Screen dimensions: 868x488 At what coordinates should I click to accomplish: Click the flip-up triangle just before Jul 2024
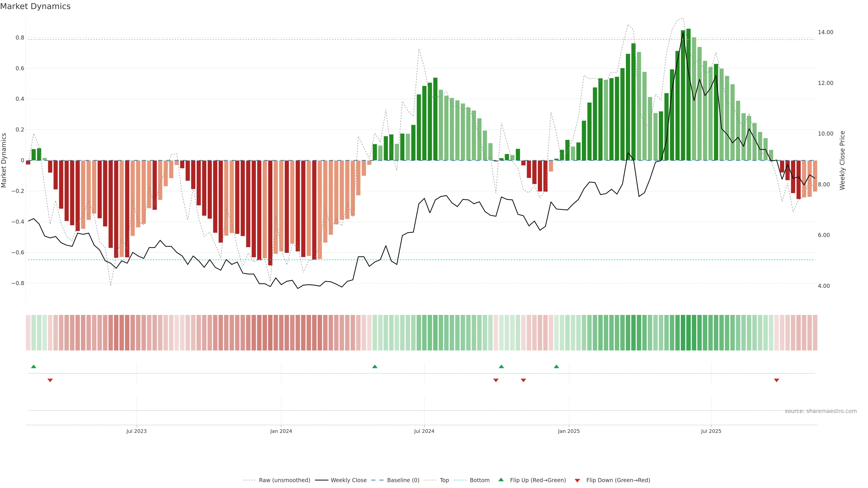click(x=375, y=366)
